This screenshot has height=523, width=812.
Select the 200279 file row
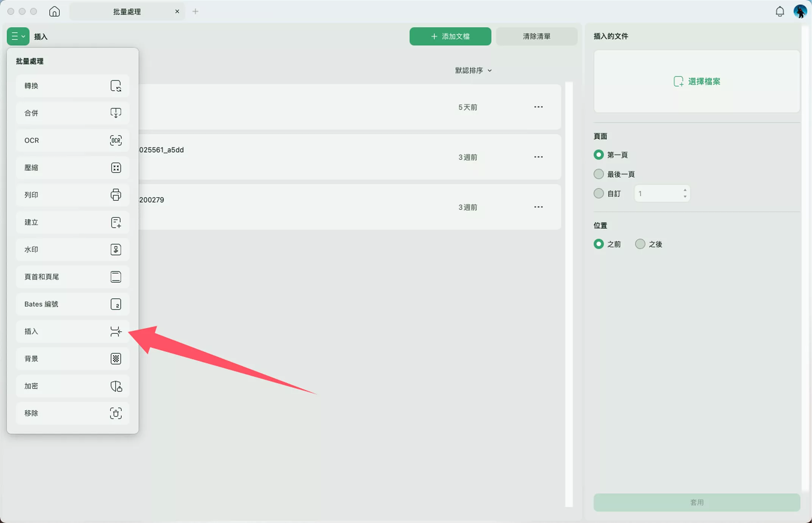coord(350,207)
